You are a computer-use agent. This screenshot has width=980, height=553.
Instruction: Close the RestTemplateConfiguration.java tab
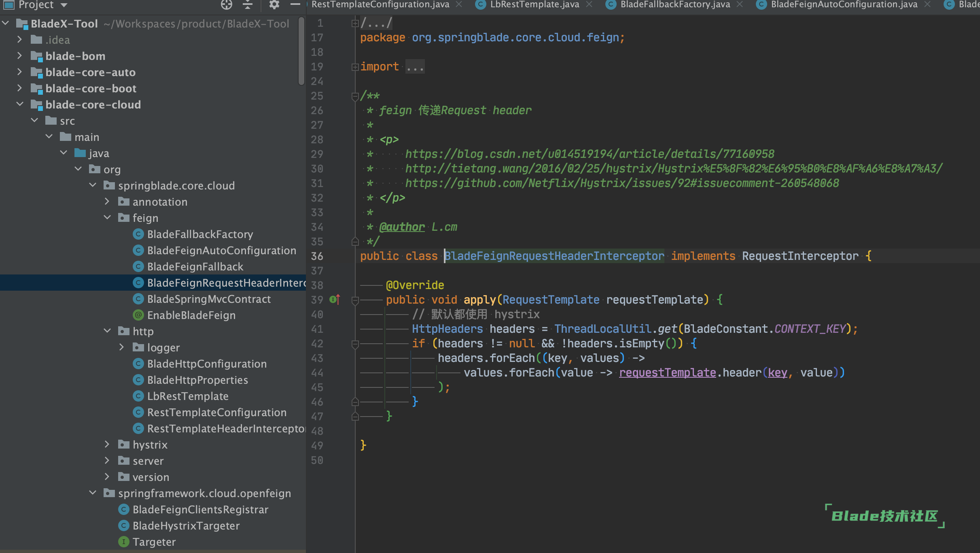coord(459,4)
